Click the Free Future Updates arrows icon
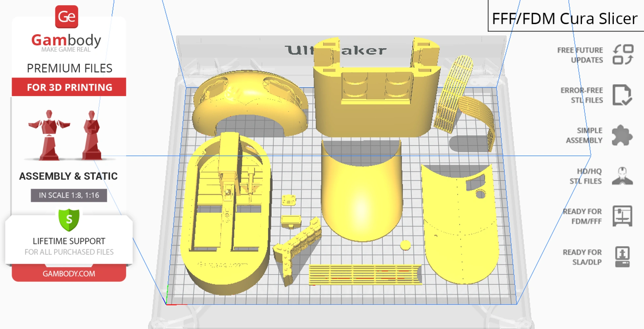The image size is (644, 329). tap(623, 55)
